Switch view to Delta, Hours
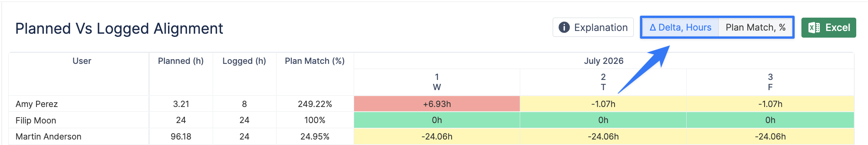Viewport: 868px width, 145px height. click(680, 27)
